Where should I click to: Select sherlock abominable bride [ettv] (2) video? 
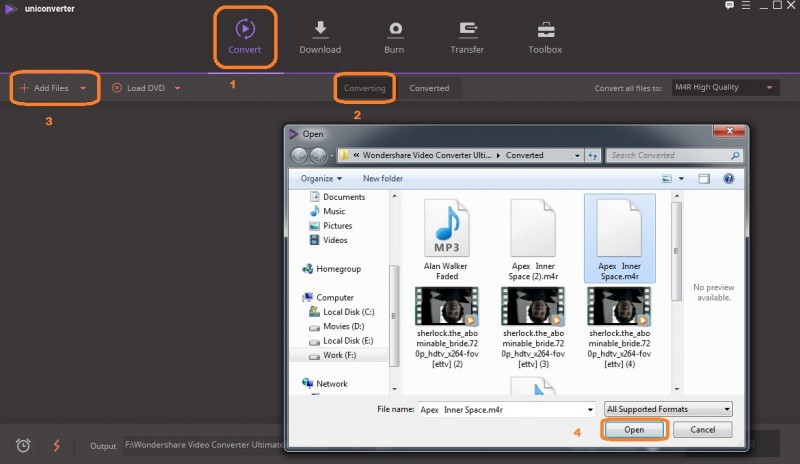(x=447, y=327)
